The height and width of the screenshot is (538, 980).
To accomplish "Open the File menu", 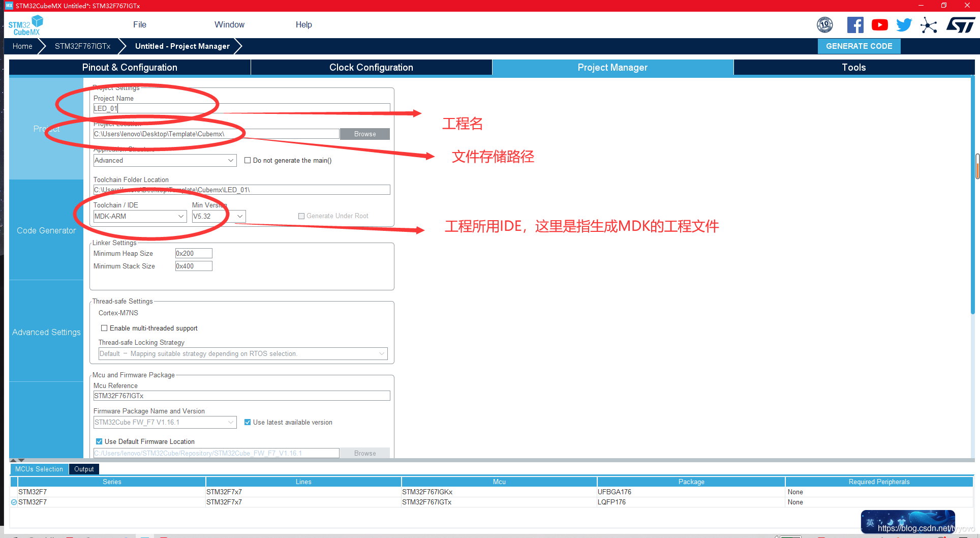I will pos(139,24).
